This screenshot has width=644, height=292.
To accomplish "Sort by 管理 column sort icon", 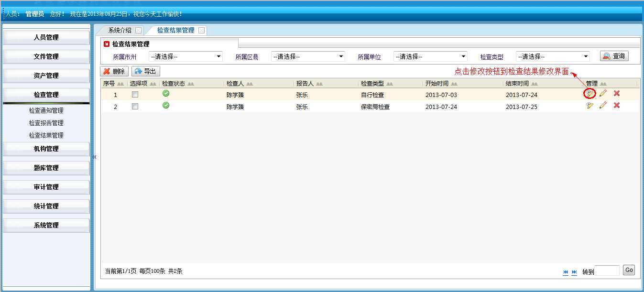I will pos(603,84).
